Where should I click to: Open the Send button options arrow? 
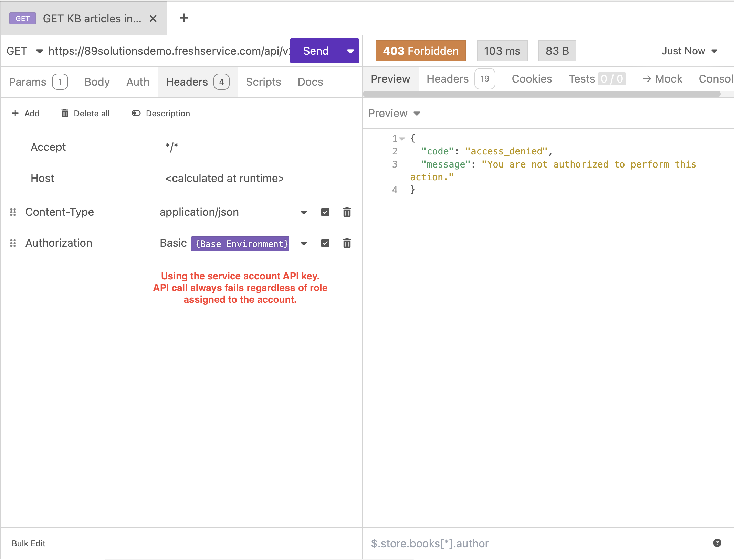point(350,51)
